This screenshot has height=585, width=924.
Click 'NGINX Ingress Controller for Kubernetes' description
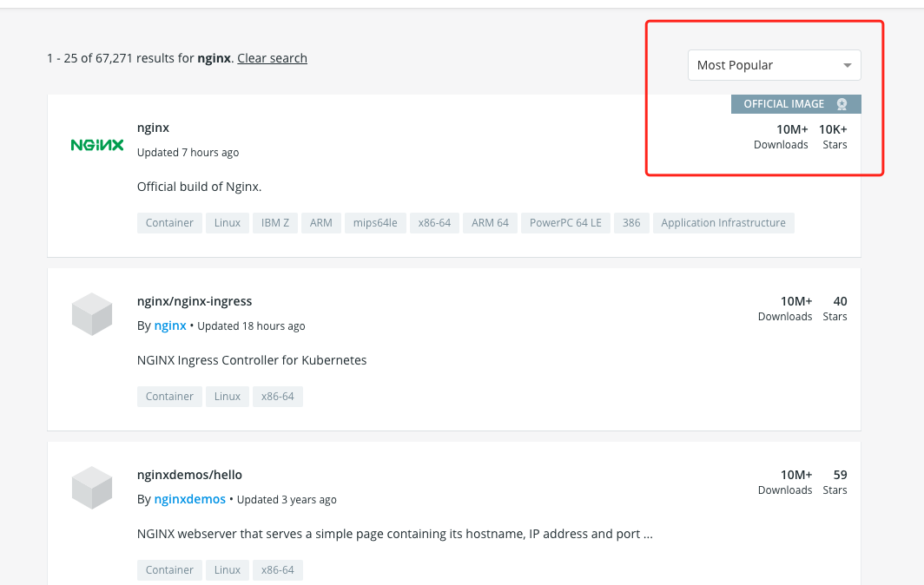(x=252, y=360)
